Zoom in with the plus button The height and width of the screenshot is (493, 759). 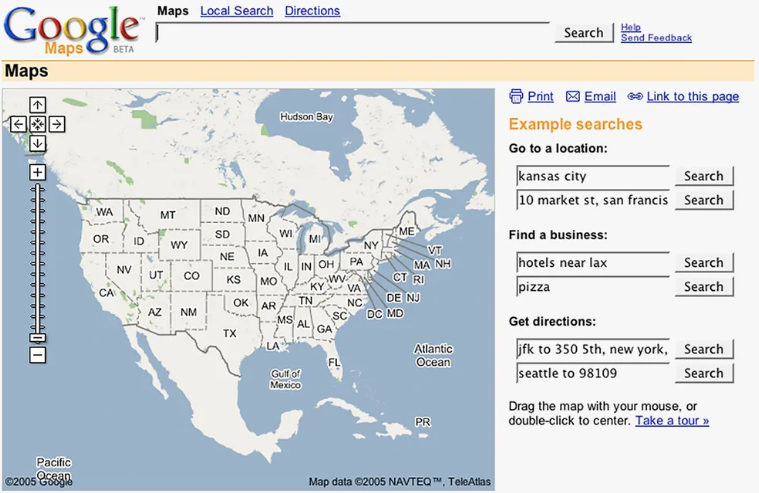pyautogui.click(x=38, y=172)
